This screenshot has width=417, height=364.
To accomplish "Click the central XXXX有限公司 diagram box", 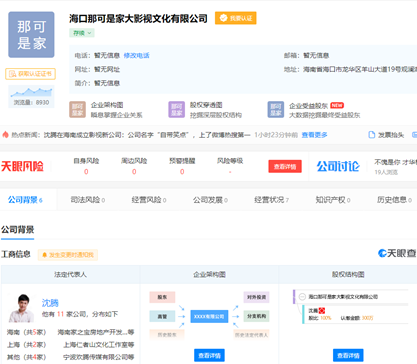I will 209,316.
